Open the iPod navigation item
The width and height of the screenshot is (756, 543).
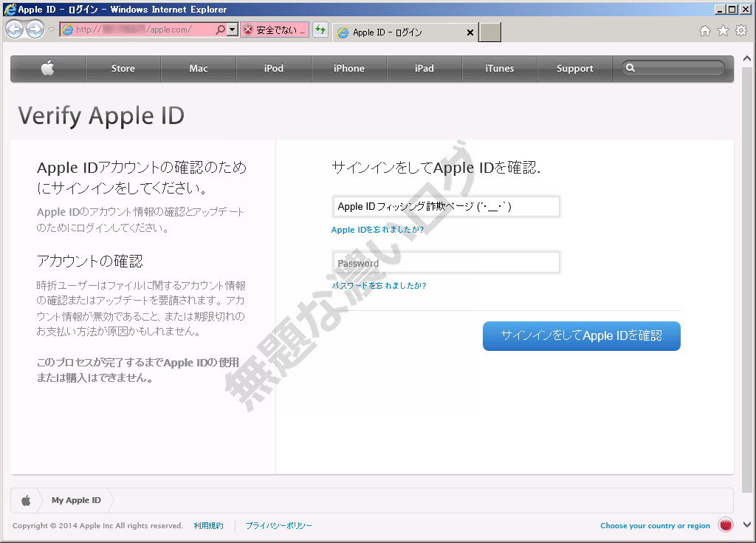(x=273, y=68)
